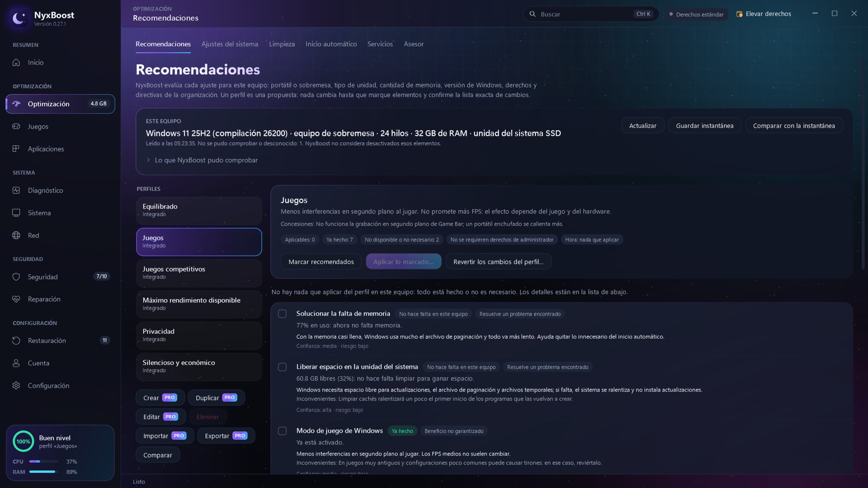The height and width of the screenshot is (488, 868).
Task: Tick the Modo de juego de Windows checkbox
Action: [282, 431]
